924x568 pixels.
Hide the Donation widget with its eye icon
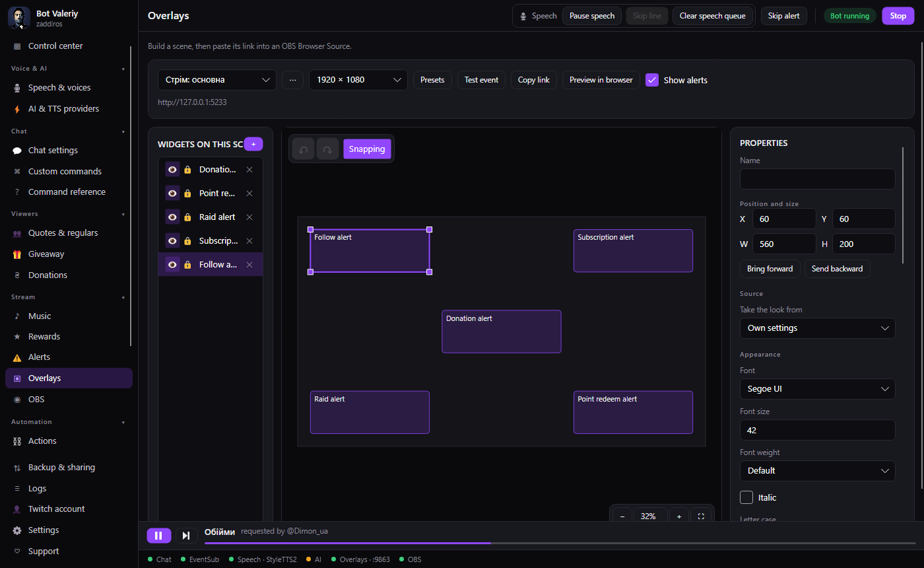tap(172, 170)
